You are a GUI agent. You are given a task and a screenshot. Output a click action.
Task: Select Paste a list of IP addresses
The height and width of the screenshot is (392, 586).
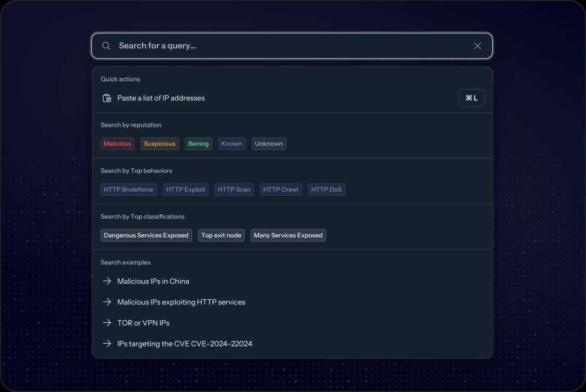click(x=161, y=98)
